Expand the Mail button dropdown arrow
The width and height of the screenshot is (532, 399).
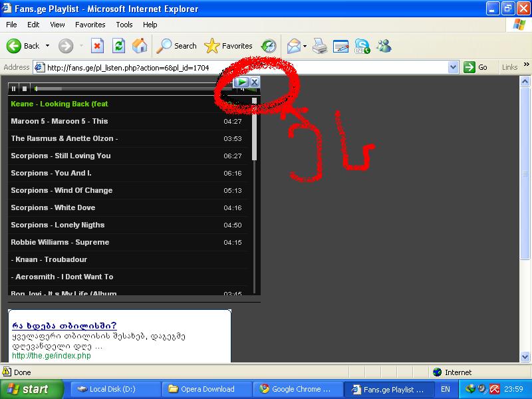tap(305, 46)
